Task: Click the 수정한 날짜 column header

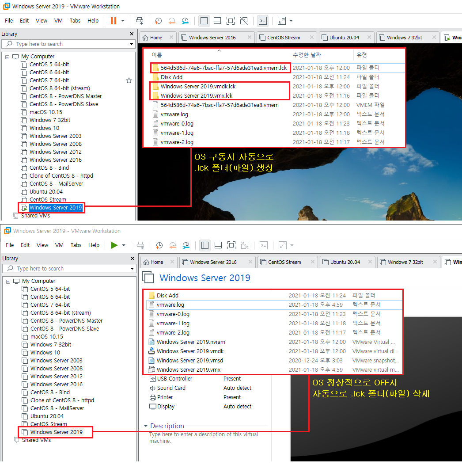Action: coord(307,55)
